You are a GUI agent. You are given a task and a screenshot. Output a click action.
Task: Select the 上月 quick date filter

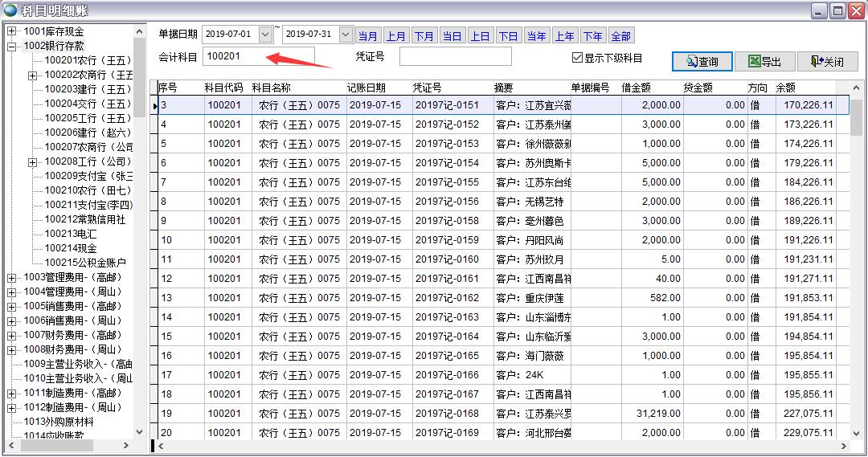click(395, 36)
